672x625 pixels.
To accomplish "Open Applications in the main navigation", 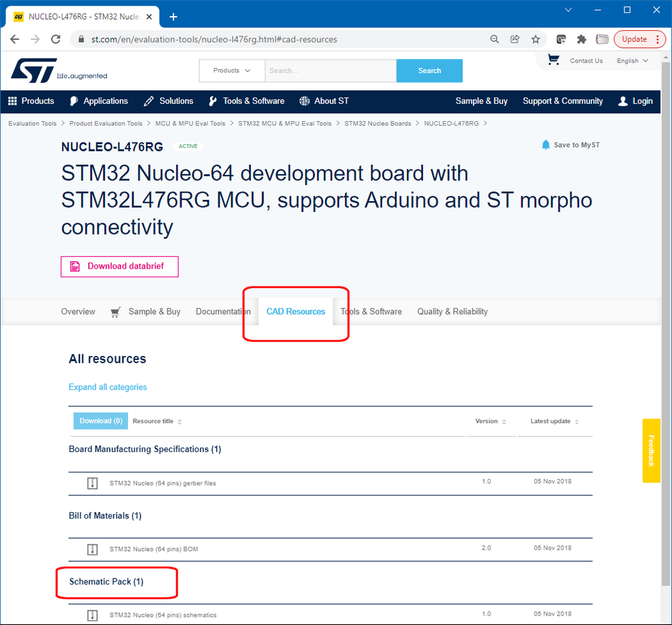I will point(99,101).
